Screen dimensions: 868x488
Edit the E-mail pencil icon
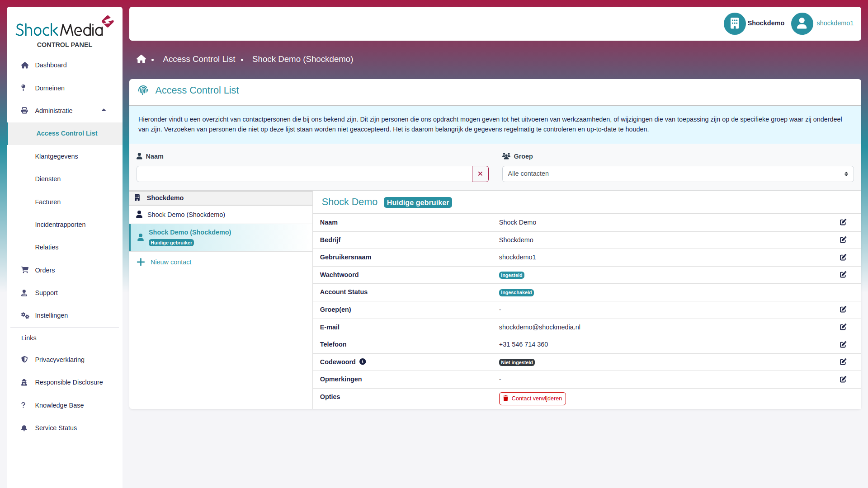(843, 327)
